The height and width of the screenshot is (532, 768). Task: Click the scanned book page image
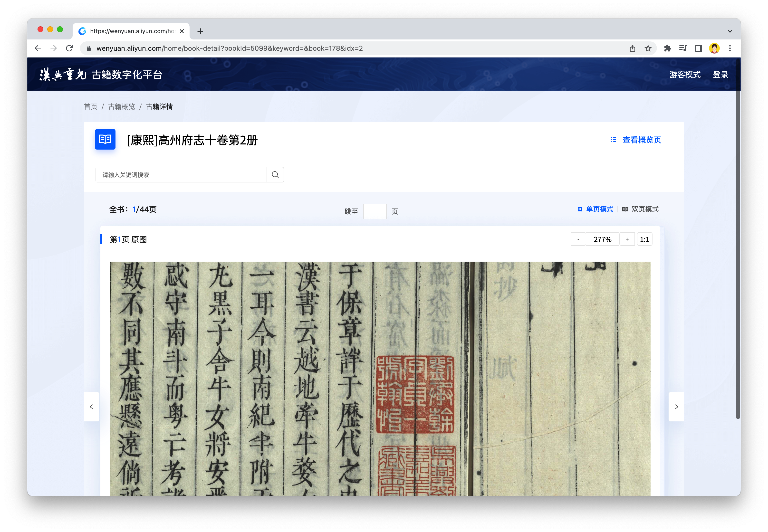point(380,379)
